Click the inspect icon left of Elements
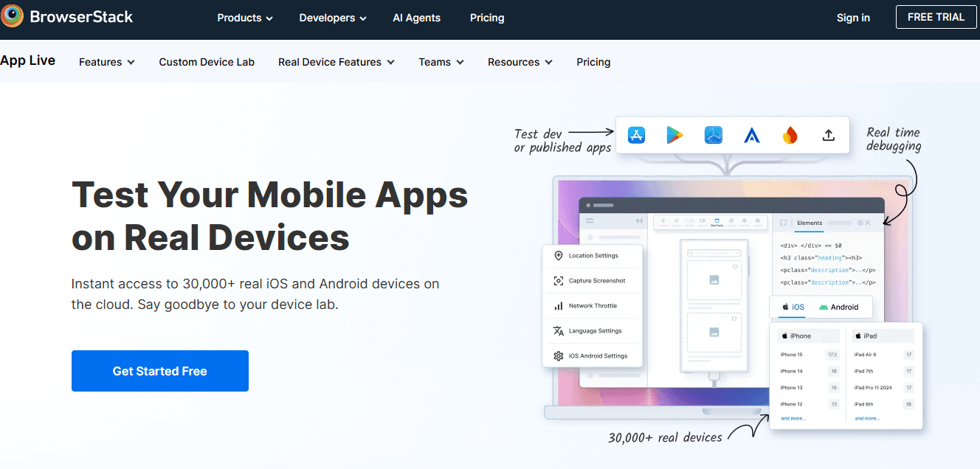 tap(783, 223)
